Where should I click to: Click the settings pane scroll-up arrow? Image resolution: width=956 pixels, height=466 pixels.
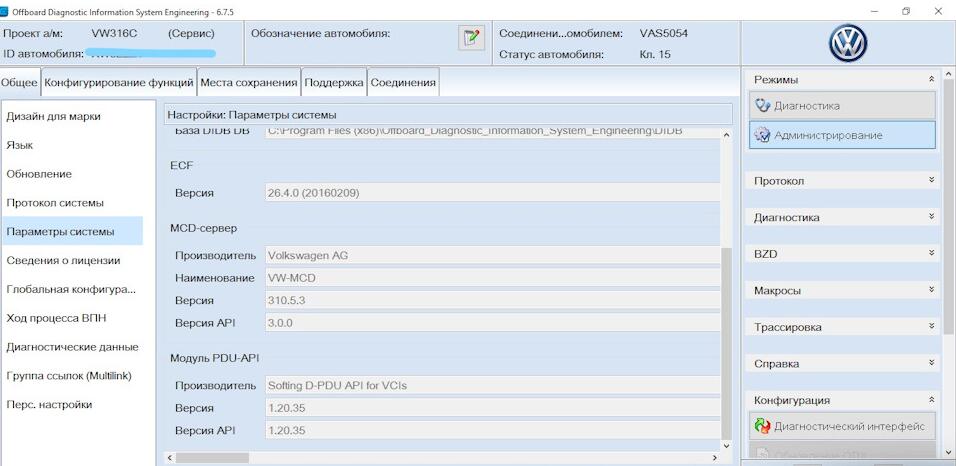click(x=726, y=135)
